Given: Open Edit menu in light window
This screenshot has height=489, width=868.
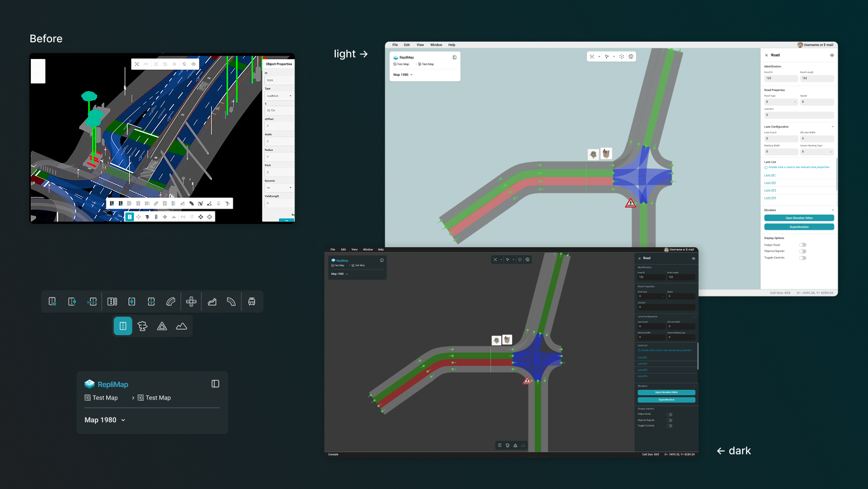Looking at the screenshot, I should [407, 45].
